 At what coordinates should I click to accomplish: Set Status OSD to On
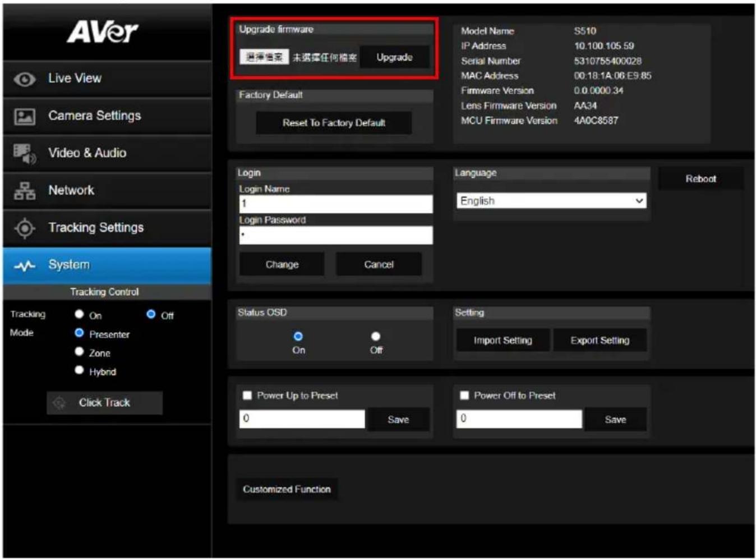pos(298,336)
